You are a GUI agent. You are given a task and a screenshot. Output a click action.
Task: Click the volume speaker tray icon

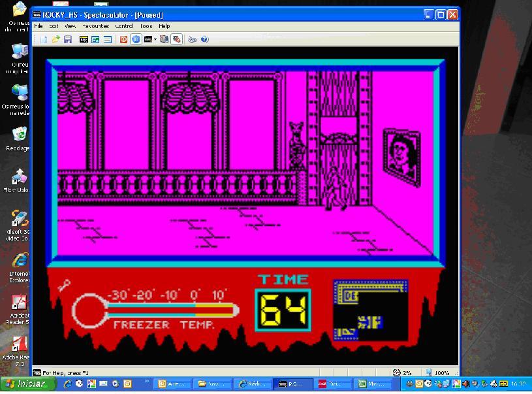[x=466, y=384]
